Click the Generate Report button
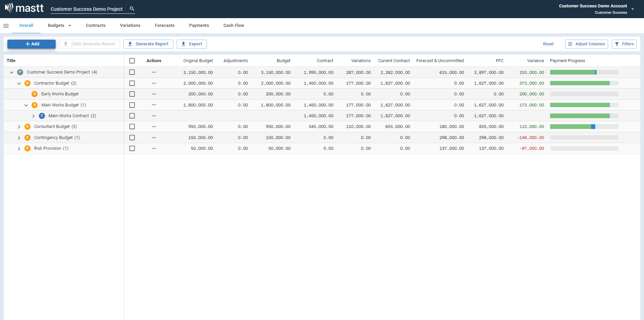The image size is (644, 320). coord(148,44)
